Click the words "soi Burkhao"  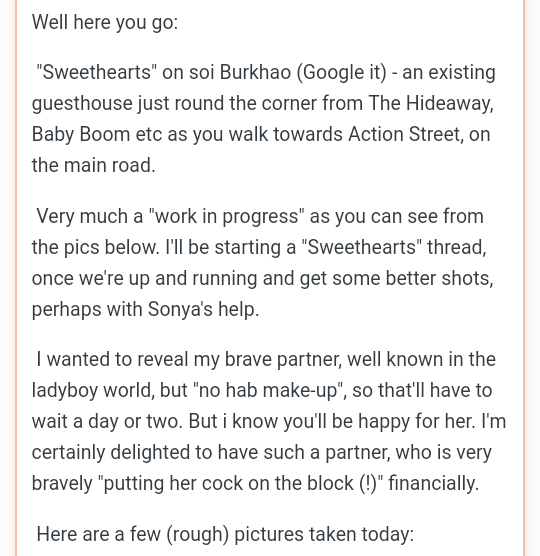point(240,72)
